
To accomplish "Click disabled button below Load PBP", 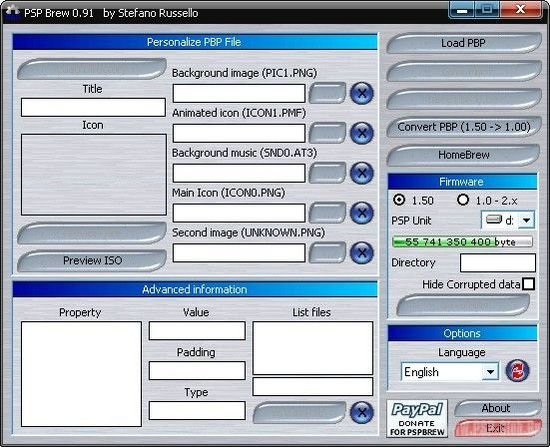I will pyautogui.click(x=464, y=71).
